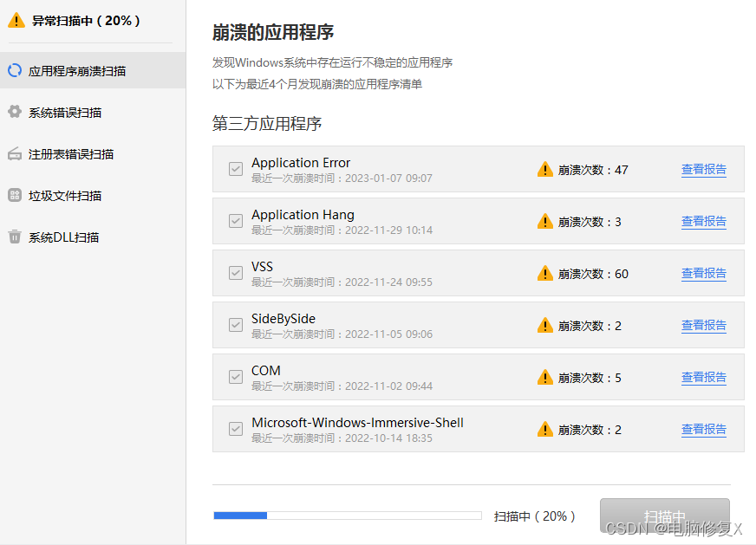
Task: Click the 扫描中 button
Action: pos(664,515)
